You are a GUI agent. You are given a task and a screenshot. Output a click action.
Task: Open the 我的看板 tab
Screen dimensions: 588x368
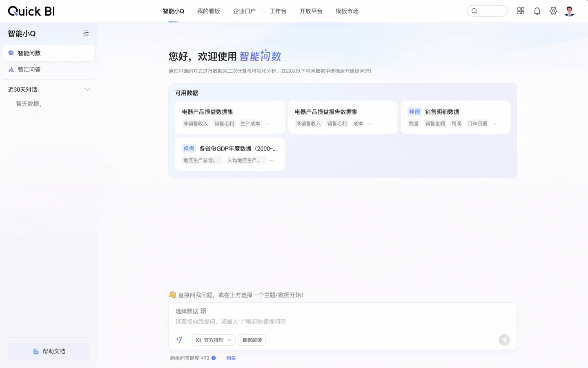[208, 11]
